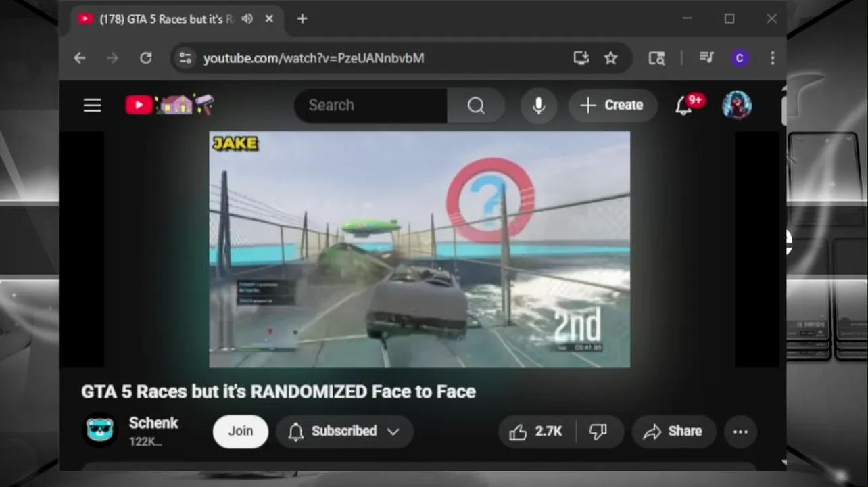Open the Google Lens search icon
Image resolution: width=868 pixels, height=487 pixels.
coord(656,58)
